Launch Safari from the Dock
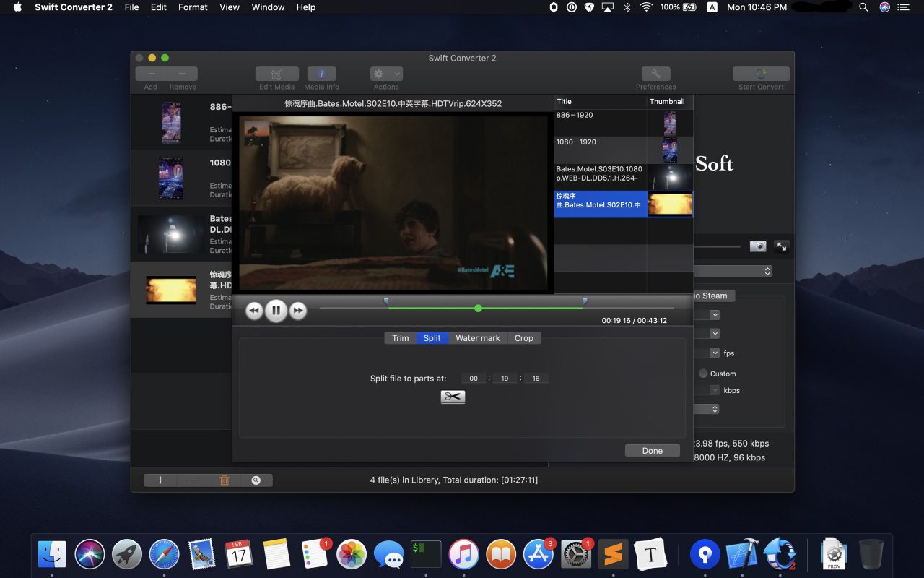 tap(165, 554)
